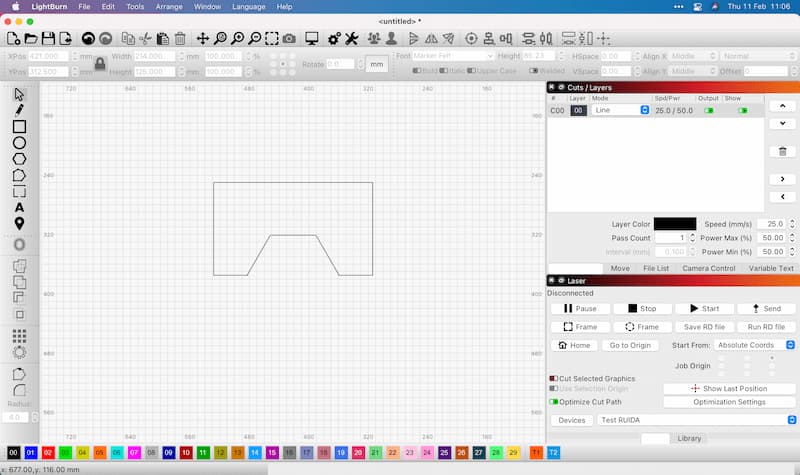Switch to the Camera Control tab

coord(709,268)
